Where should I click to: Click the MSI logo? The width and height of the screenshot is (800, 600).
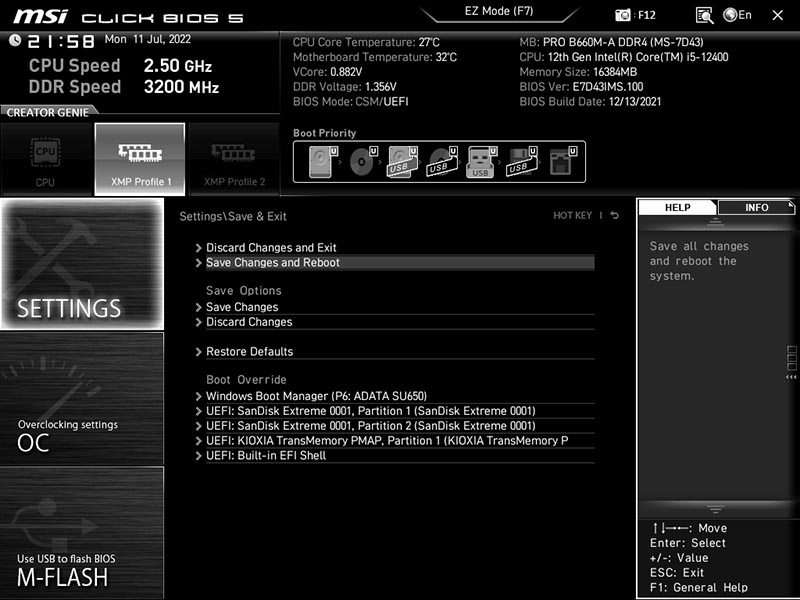(x=40, y=16)
